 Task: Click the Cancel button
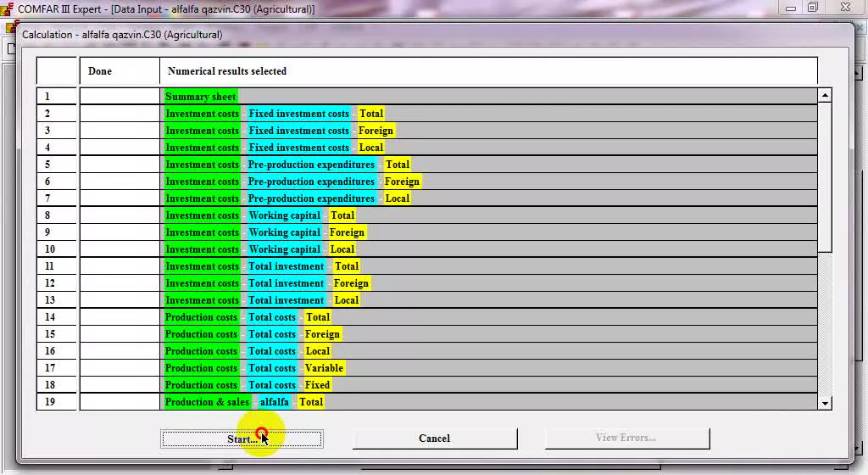[x=435, y=439]
